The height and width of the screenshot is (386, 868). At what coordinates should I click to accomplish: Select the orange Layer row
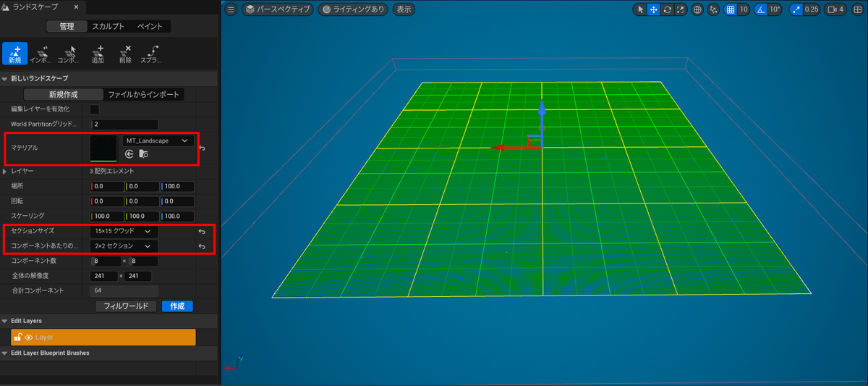coord(103,337)
